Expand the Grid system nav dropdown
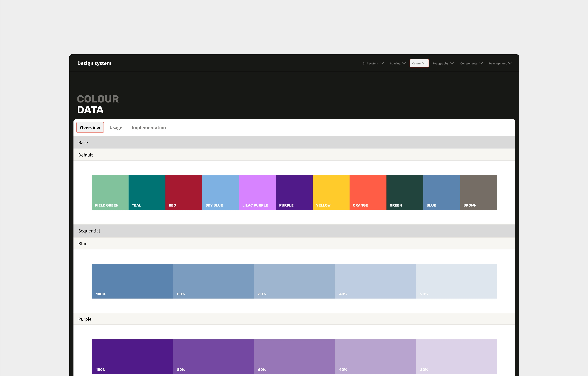 pyautogui.click(x=373, y=63)
